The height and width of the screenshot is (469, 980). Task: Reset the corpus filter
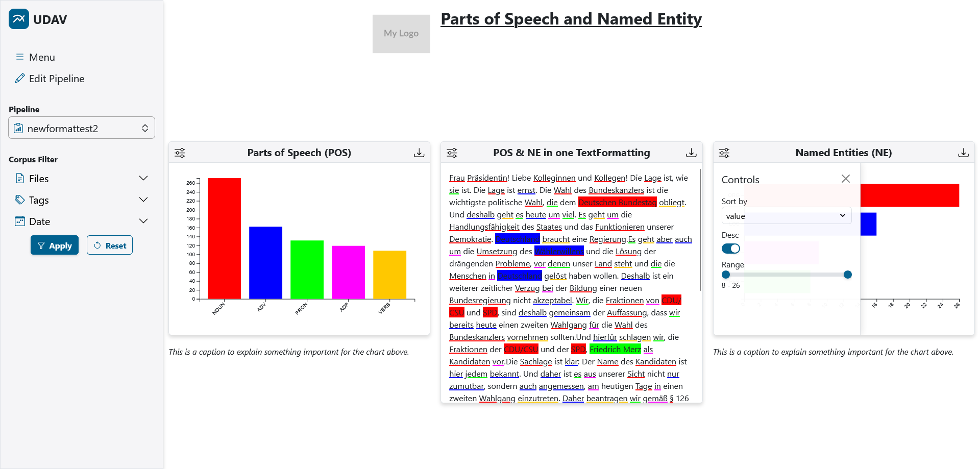click(x=109, y=245)
